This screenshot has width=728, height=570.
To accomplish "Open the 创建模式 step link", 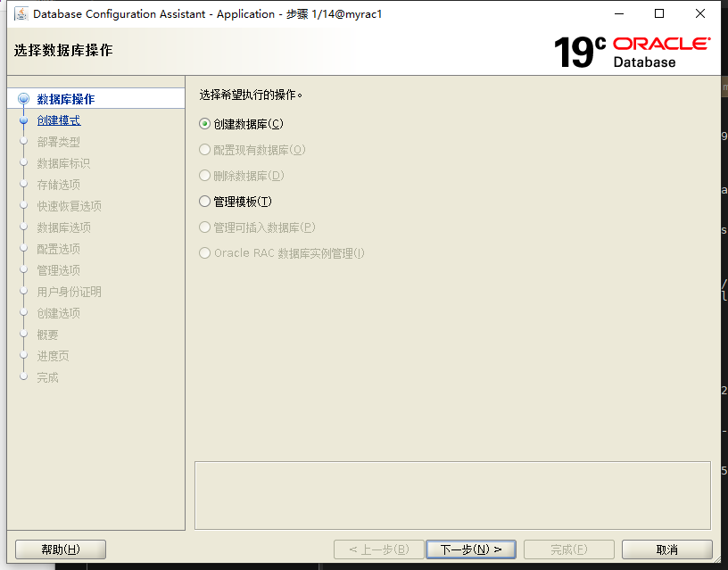I will pos(59,120).
